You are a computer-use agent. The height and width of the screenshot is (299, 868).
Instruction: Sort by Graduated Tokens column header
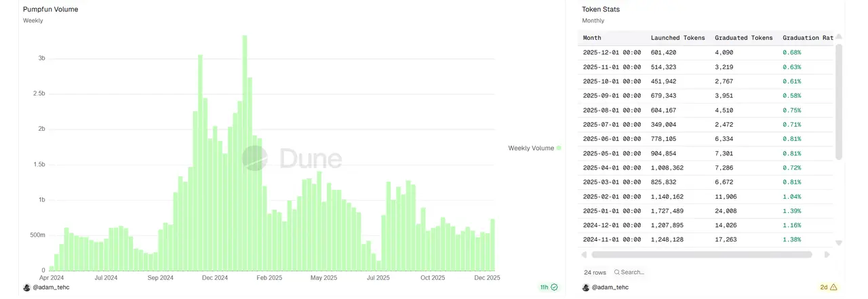tap(743, 38)
